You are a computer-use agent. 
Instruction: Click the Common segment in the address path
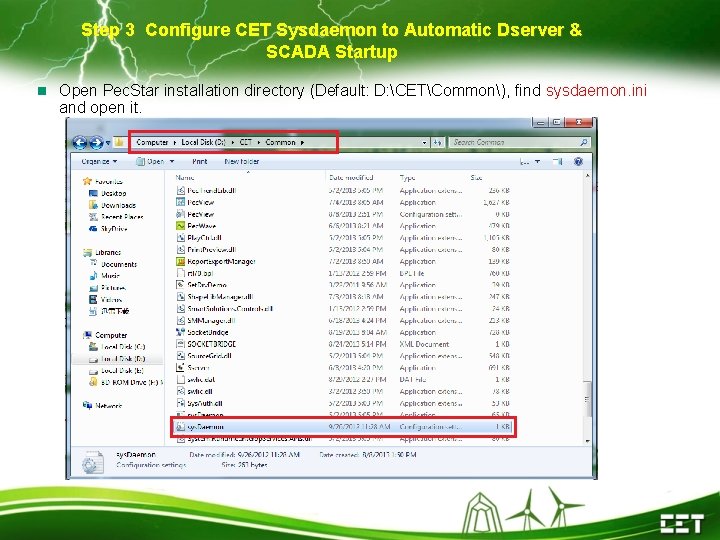click(280, 142)
